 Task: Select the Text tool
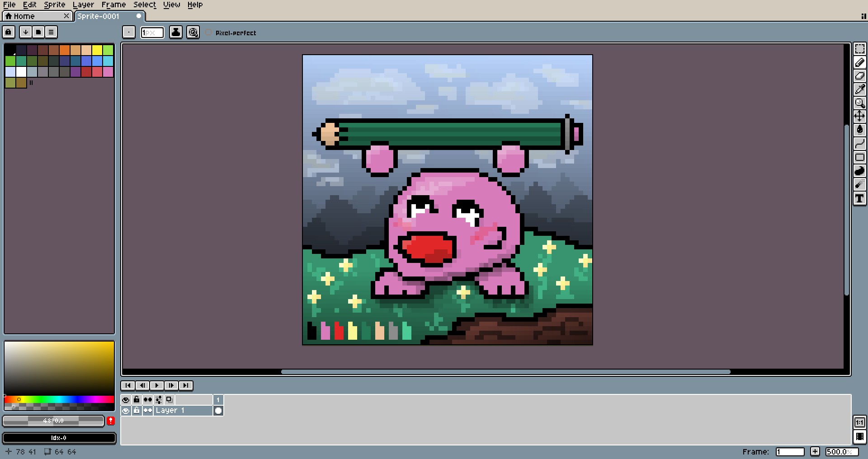pos(859,198)
